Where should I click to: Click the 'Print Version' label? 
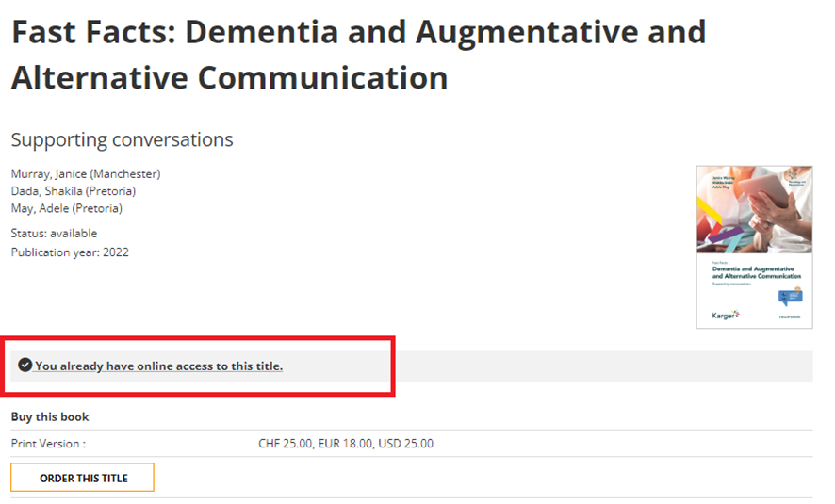(x=48, y=444)
